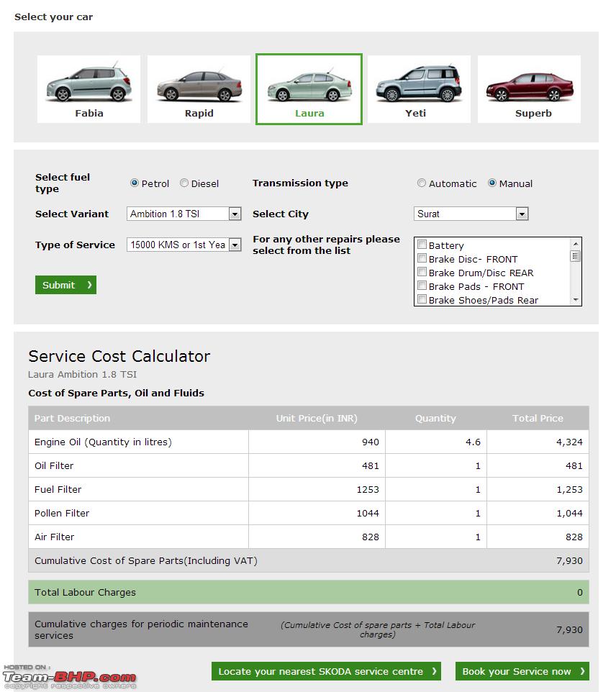The image size is (616, 692).
Task: Select the Rapid car thumbnail
Action: 199,89
